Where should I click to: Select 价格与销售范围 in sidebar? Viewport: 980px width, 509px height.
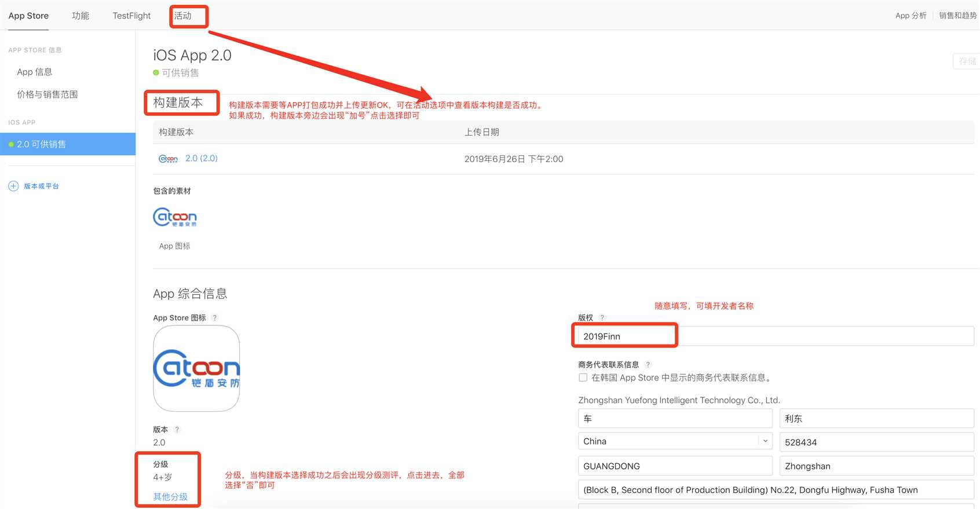pyautogui.click(x=47, y=94)
